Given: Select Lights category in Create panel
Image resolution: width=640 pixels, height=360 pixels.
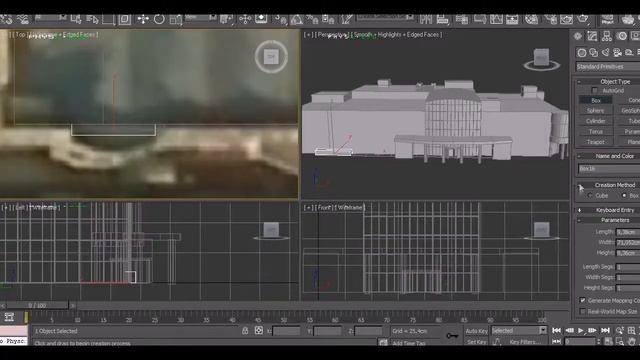Looking at the screenshot, I should (x=606, y=53).
